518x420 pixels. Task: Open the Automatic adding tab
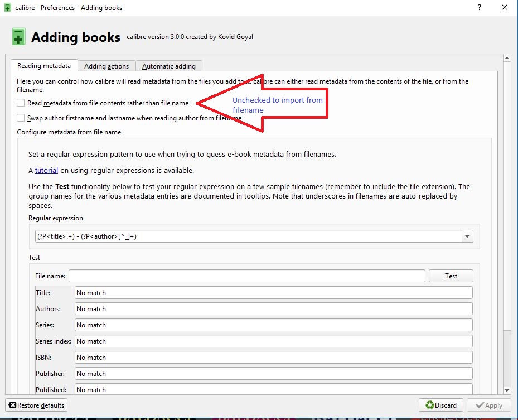169,66
